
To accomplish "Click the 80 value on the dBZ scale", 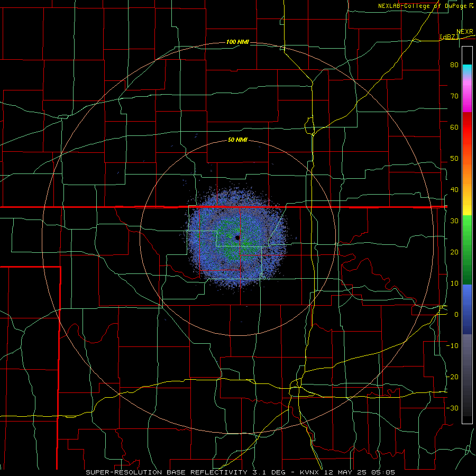I will [x=454, y=65].
